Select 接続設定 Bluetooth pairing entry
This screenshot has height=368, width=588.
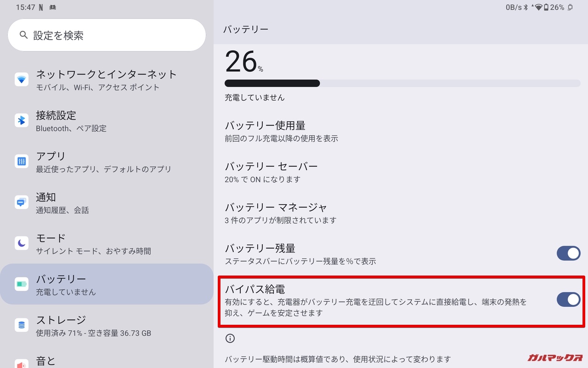point(107,121)
